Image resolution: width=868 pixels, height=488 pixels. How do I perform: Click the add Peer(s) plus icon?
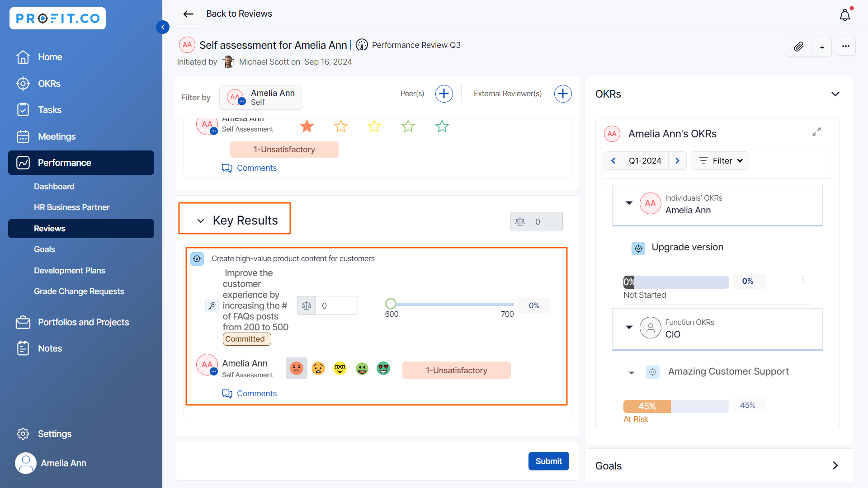pos(443,94)
